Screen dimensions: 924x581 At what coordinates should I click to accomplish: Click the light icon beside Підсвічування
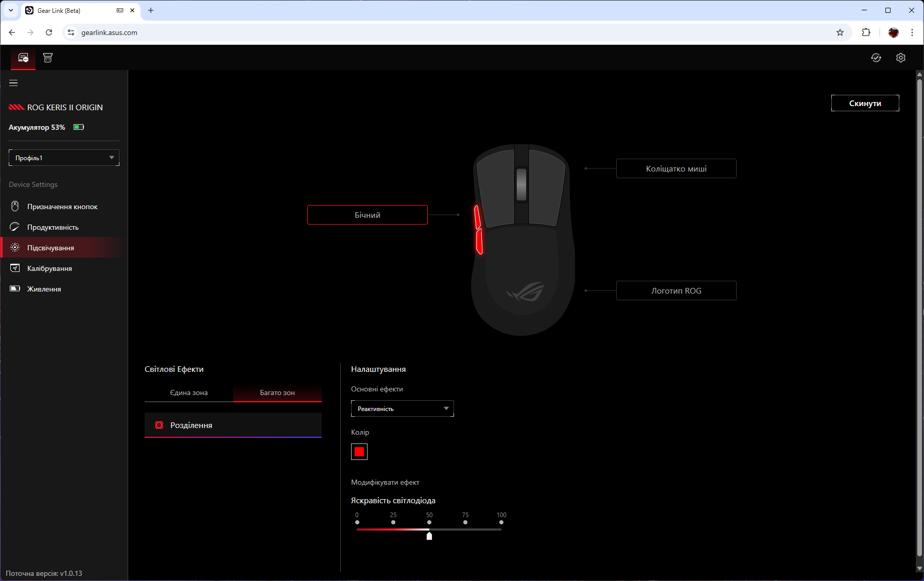tap(15, 248)
